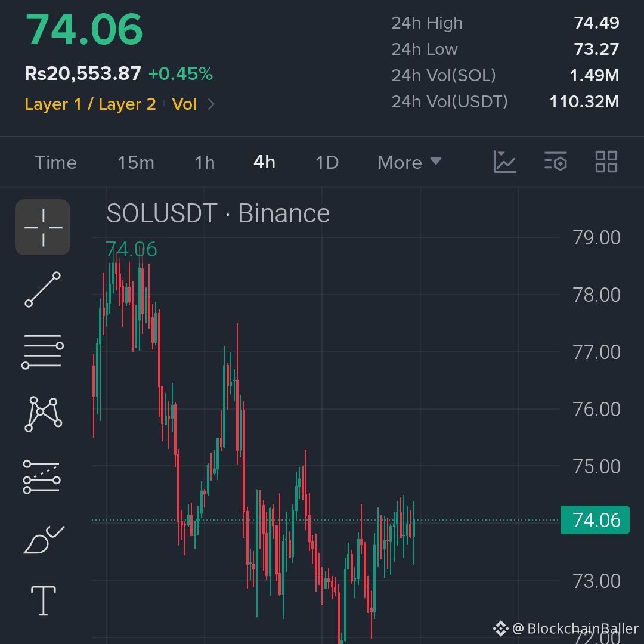The height and width of the screenshot is (644, 644).
Task: Click the green 74.06 legend value on chart
Action: 131,249
